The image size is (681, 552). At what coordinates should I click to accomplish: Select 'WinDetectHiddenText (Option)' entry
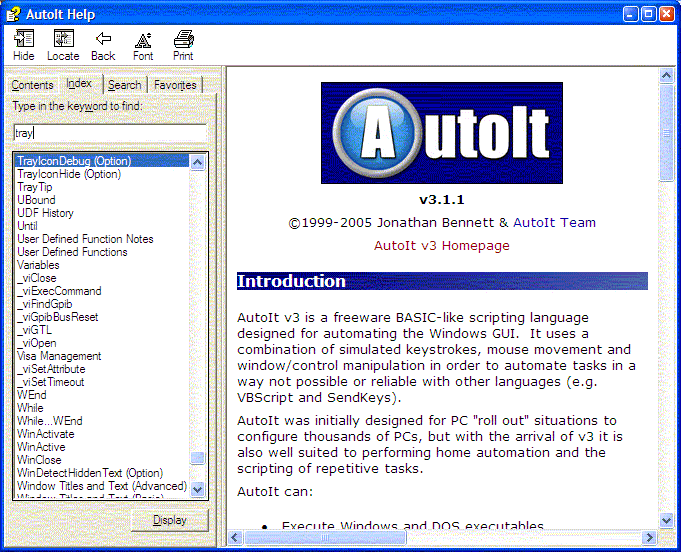(x=90, y=473)
